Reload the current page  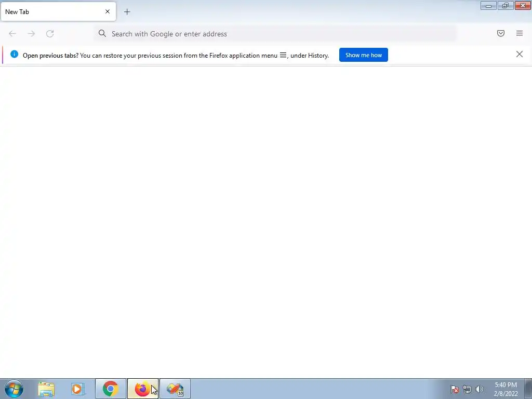(x=50, y=34)
